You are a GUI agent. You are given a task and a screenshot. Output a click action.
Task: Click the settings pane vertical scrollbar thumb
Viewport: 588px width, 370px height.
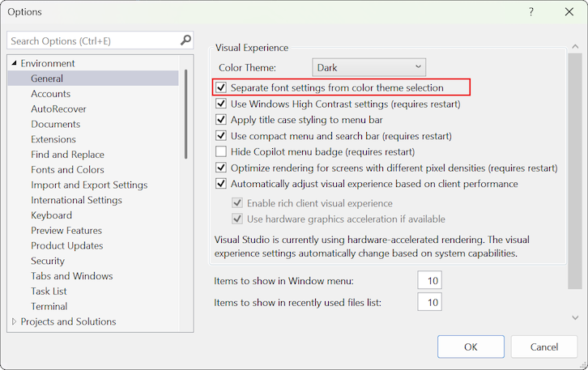575,171
